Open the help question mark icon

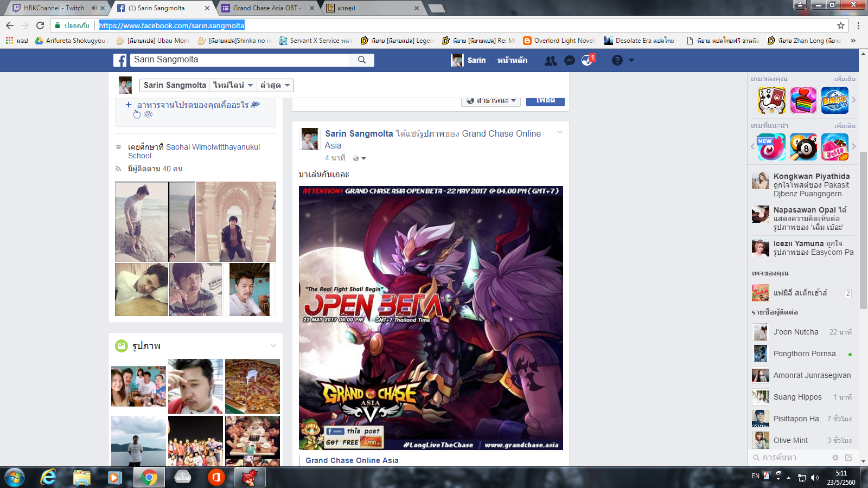[x=617, y=60]
